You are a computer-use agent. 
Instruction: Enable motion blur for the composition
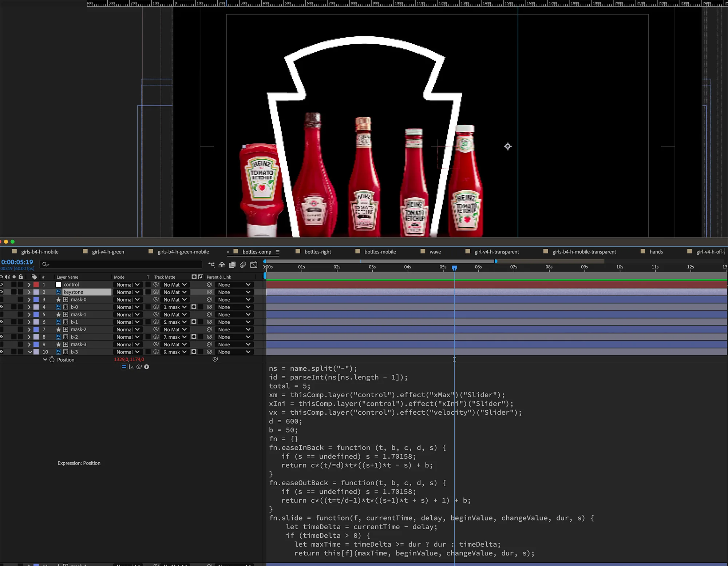point(243,264)
